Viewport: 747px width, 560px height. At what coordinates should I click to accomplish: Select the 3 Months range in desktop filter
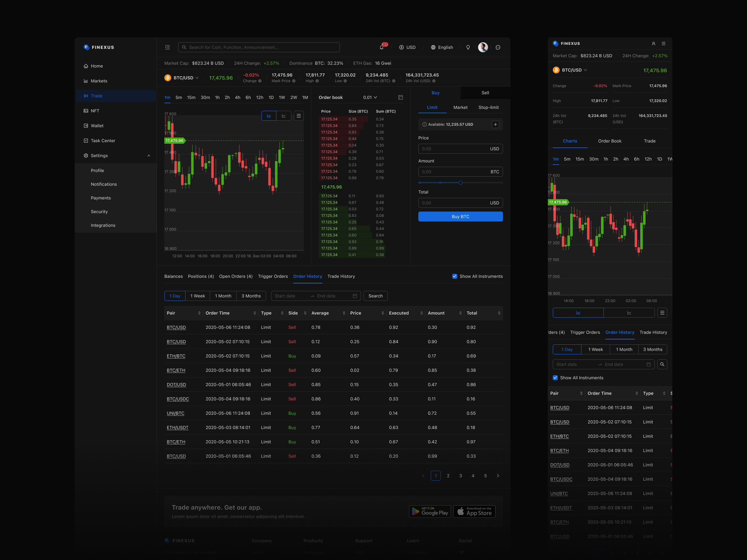(251, 296)
